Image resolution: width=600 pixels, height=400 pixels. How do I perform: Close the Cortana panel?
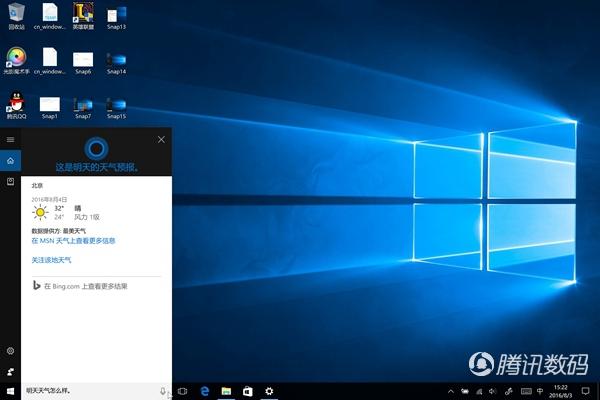pos(161,139)
